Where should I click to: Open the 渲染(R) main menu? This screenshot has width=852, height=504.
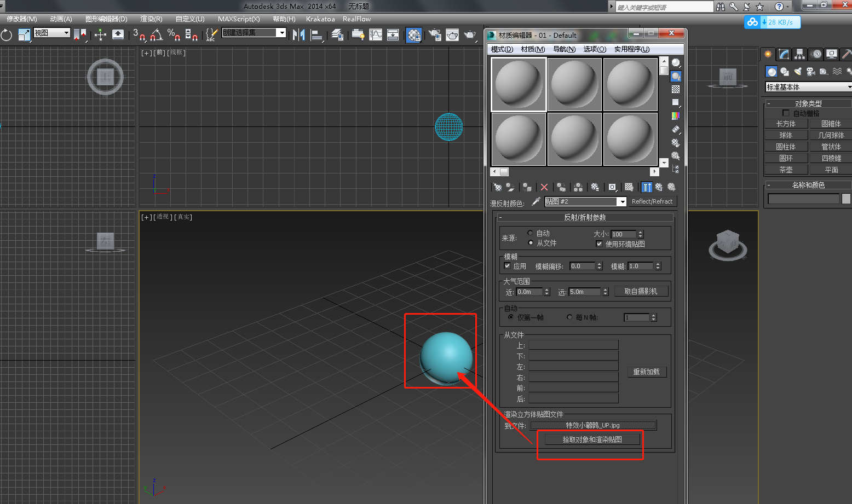click(151, 19)
